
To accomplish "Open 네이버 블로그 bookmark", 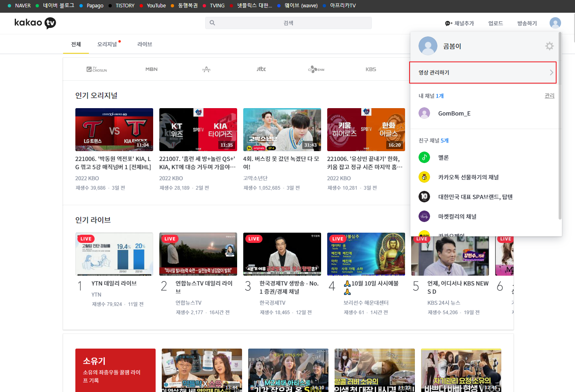I will click(55, 6).
